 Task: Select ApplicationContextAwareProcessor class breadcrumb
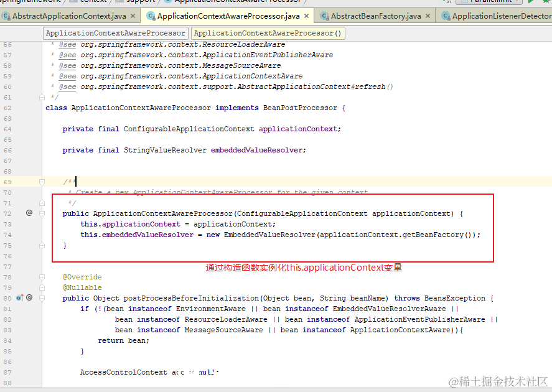[116, 33]
